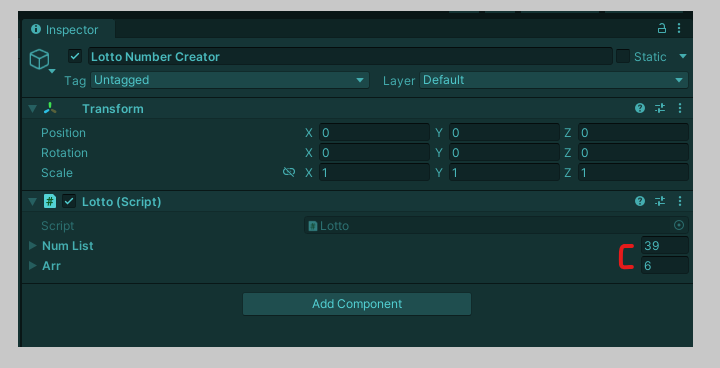Open the icon dropdown below the cube
Image resolution: width=720 pixels, height=368 pixels.
pos(52,71)
